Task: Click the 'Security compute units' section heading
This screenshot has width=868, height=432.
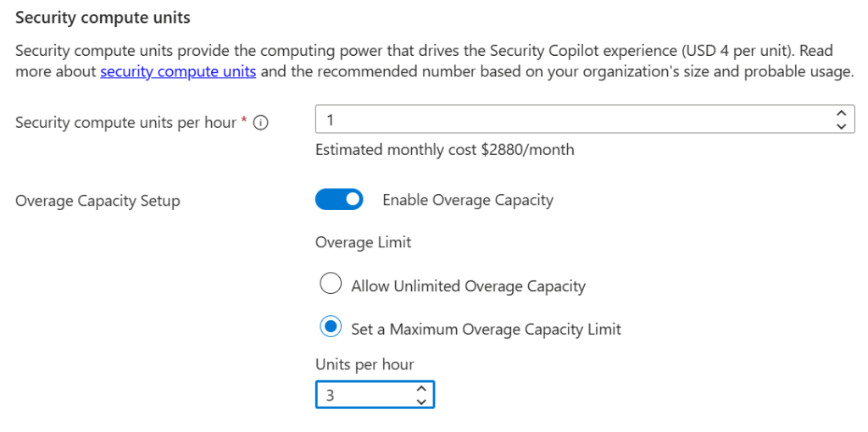Action: [x=103, y=17]
